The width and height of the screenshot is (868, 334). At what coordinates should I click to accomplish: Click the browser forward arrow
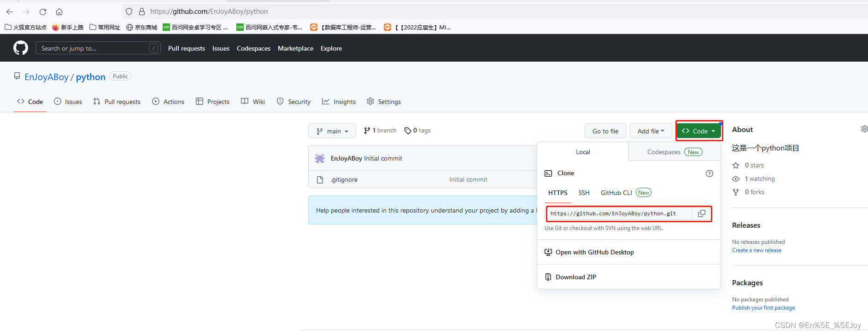[26, 12]
